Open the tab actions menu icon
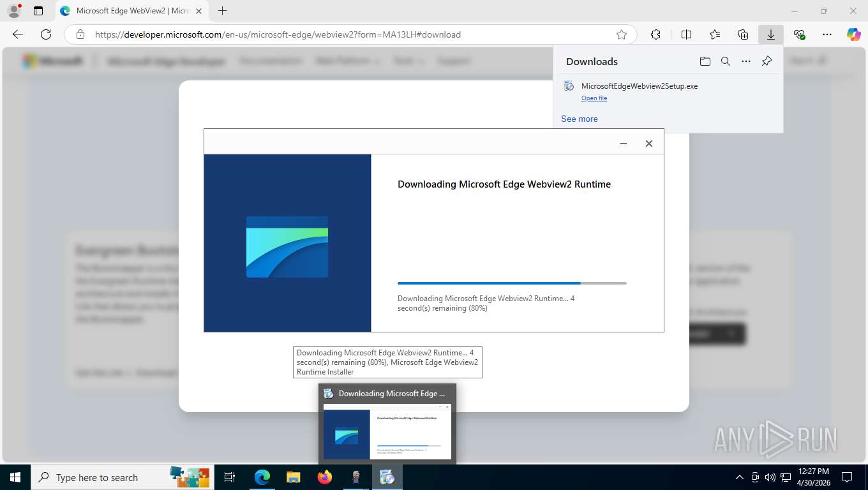Image resolution: width=868 pixels, height=490 pixels. point(38,11)
